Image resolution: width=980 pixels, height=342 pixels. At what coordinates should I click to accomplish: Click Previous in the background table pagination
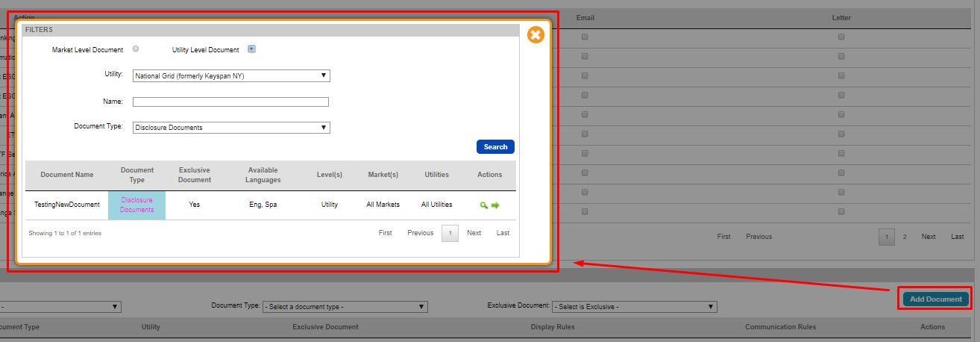pos(759,237)
